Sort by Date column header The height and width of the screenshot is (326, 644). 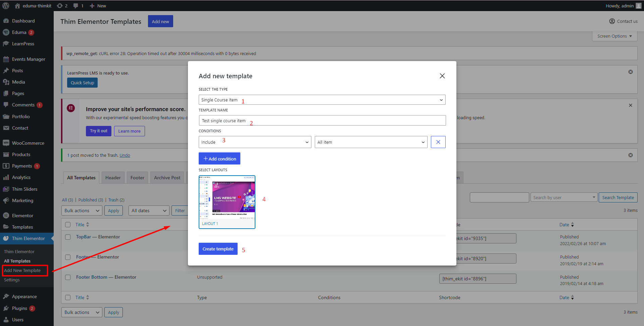coord(566,225)
